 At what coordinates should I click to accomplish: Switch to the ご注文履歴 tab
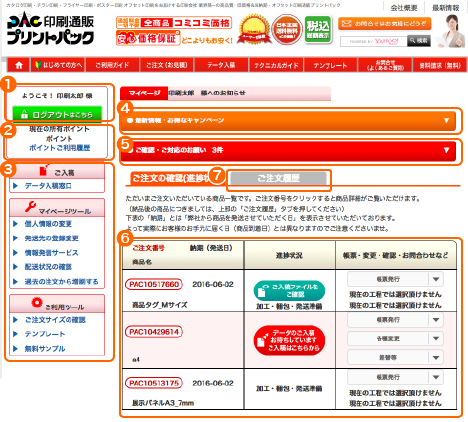(x=278, y=178)
